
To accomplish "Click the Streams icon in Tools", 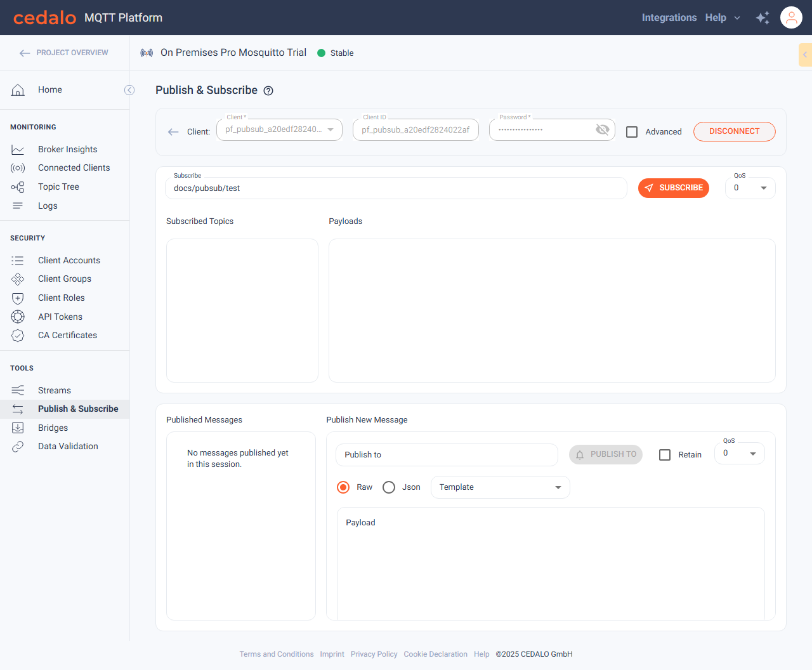I will point(18,390).
